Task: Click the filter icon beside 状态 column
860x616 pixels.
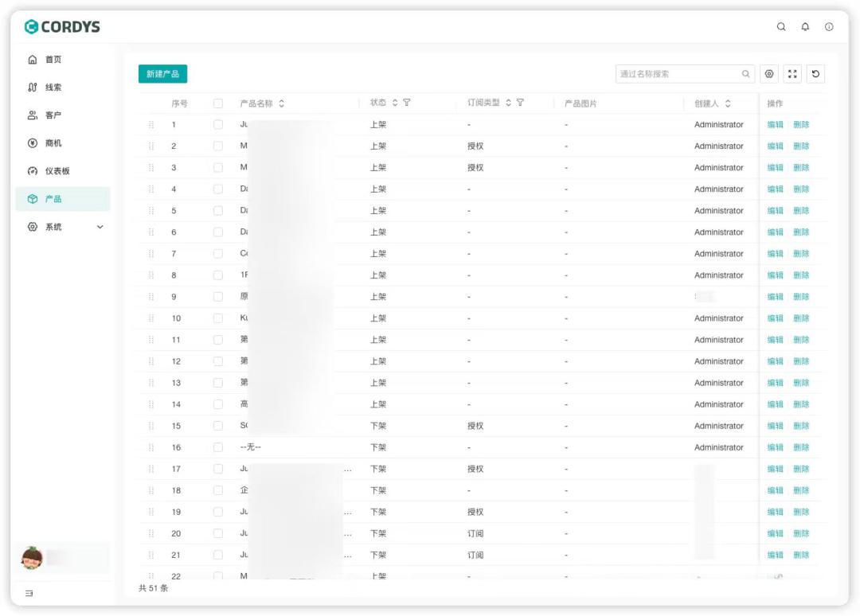Action: click(407, 103)
